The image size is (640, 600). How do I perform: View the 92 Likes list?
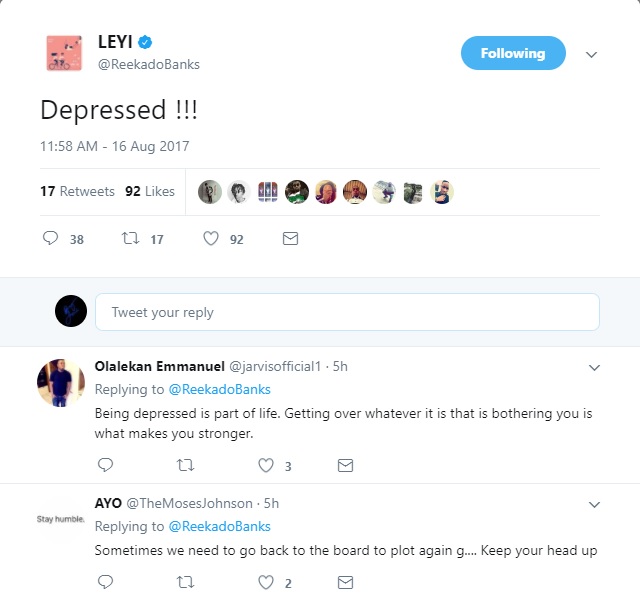(x=150, y=191)
